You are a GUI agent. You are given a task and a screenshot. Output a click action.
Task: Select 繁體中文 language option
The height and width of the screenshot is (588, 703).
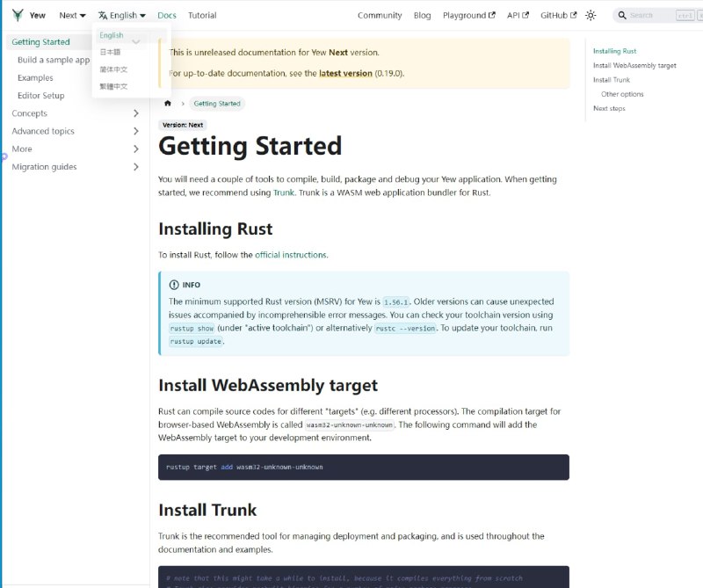click(x=112, y=85)
